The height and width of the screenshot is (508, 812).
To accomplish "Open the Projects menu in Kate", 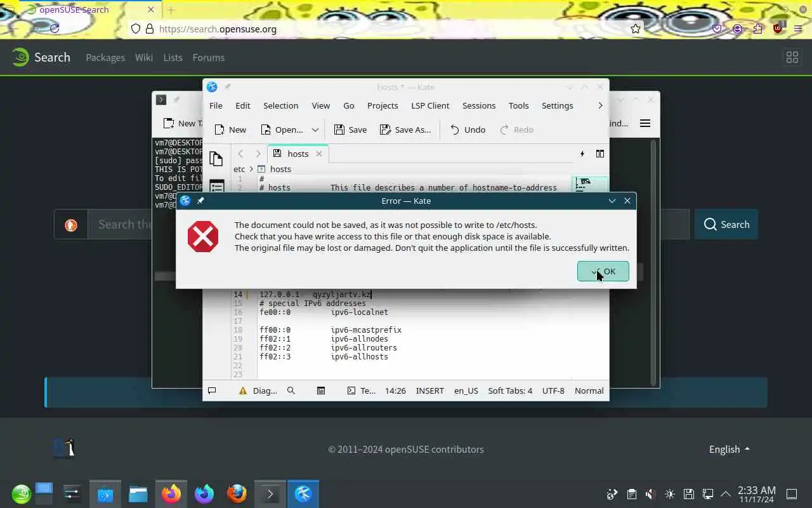I will pos(383,105).
